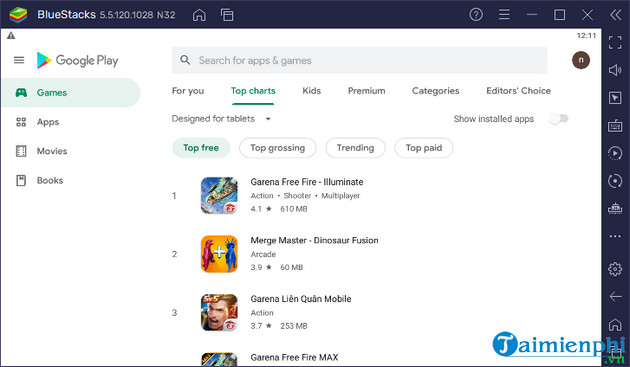630x367 pixels.
Task: Open Garena Free Fire MAX title
Action: pyautogui.click(x=294, y=357)
